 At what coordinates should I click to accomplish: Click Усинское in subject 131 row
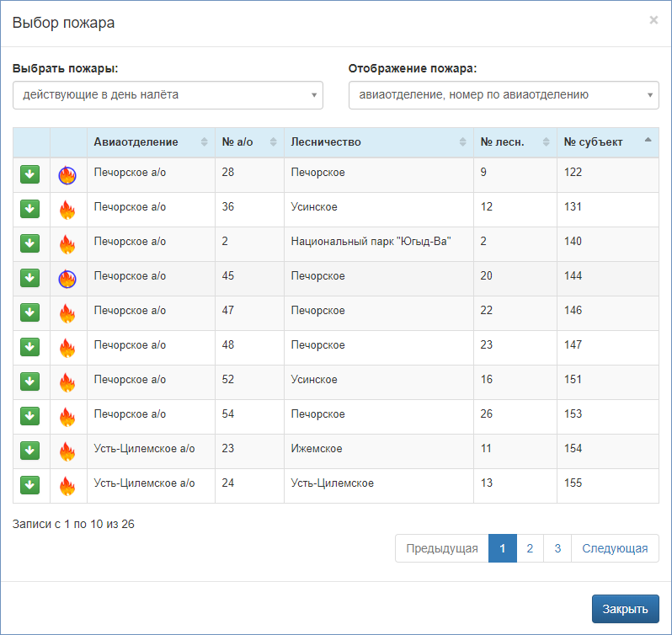tap(314, 207)
